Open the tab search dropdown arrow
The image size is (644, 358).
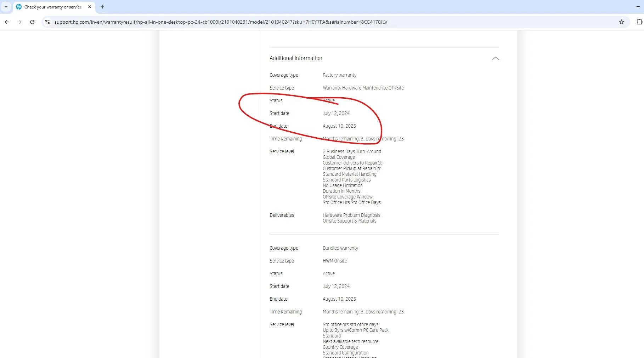[x=6, y=7]
